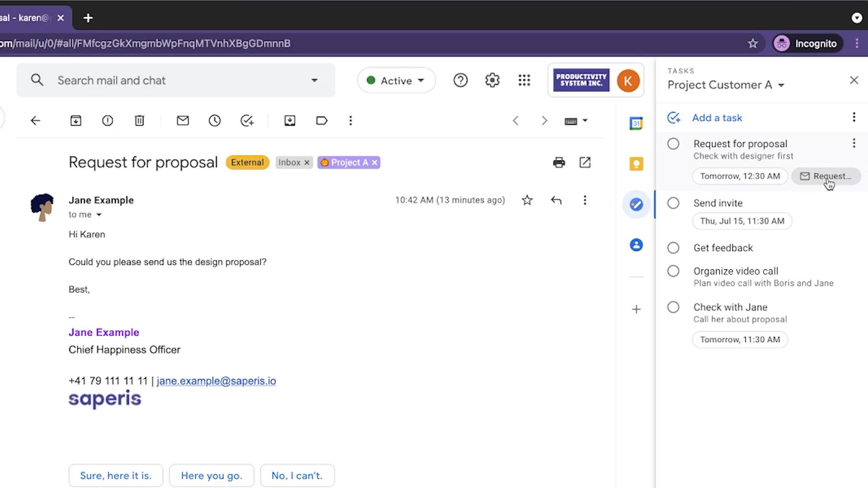Complete the 'Get feedback' task circle
868x488 pixels.
(673, 248)
